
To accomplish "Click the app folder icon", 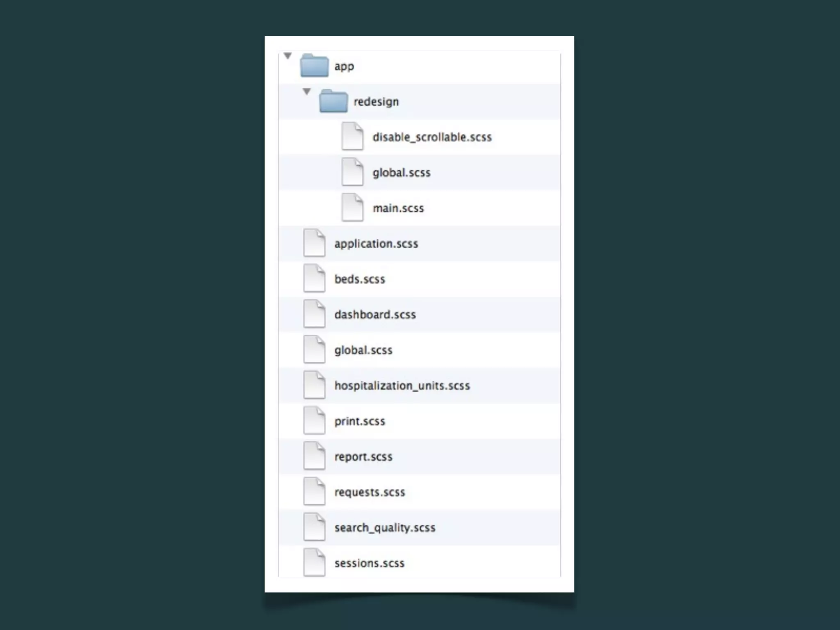I will [314, 66].
